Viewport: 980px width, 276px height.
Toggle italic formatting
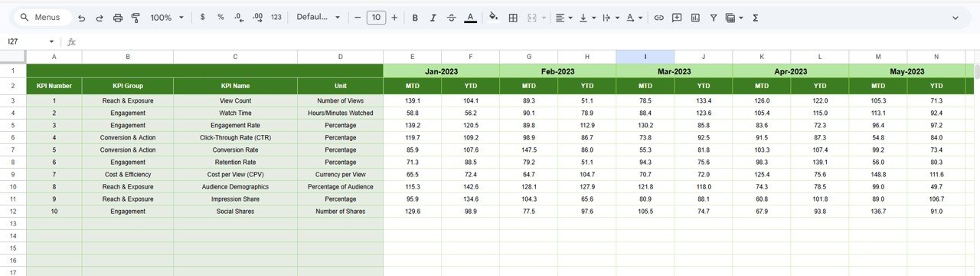(433, 17)
